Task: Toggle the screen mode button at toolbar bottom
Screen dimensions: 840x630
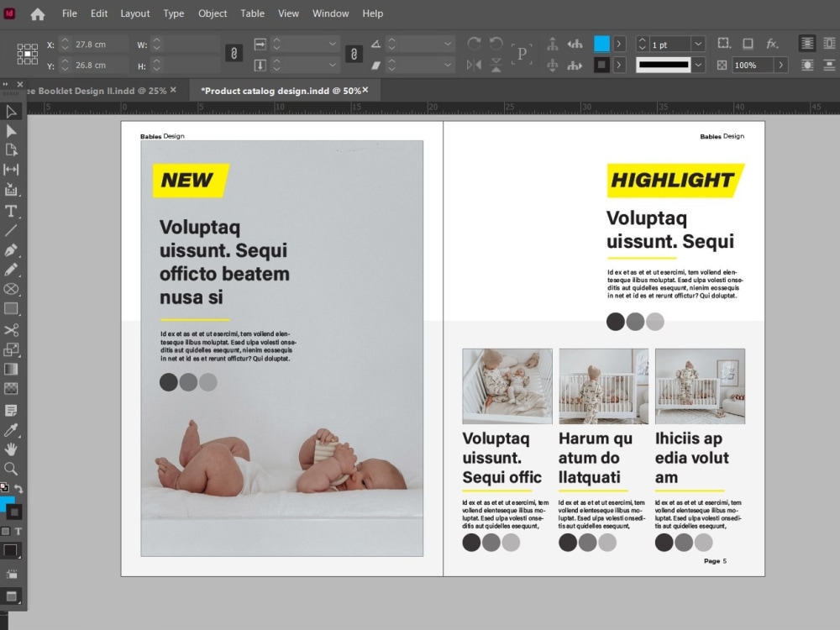Action: 11,596
